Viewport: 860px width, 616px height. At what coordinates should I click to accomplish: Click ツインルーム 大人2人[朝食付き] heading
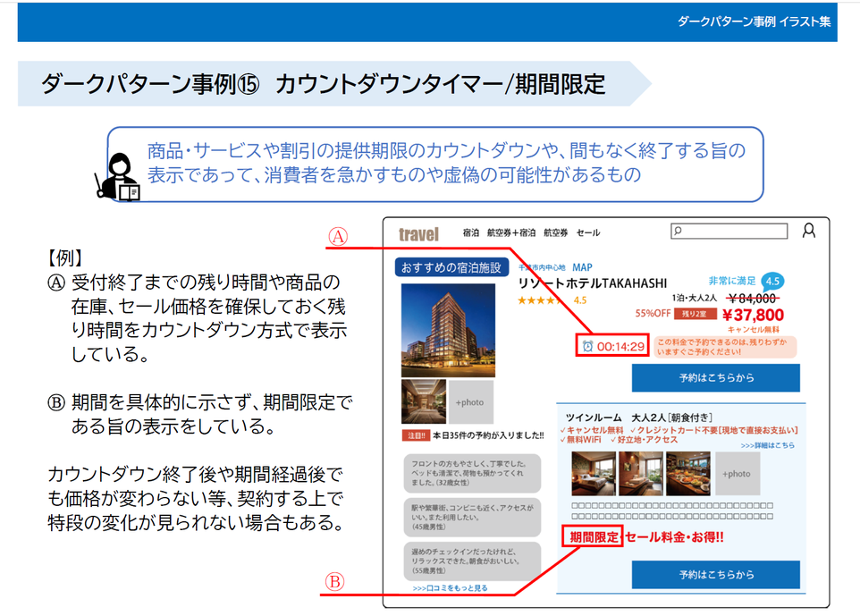(x=638, y=418)
